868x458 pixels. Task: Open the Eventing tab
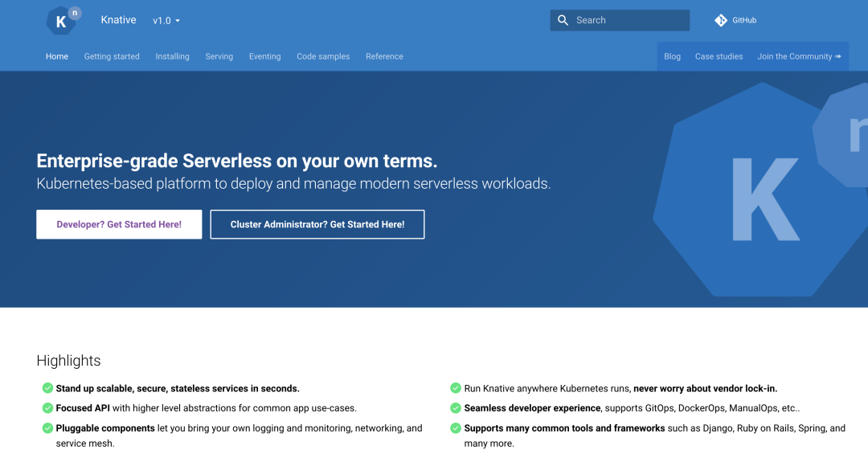pos(264,56)
